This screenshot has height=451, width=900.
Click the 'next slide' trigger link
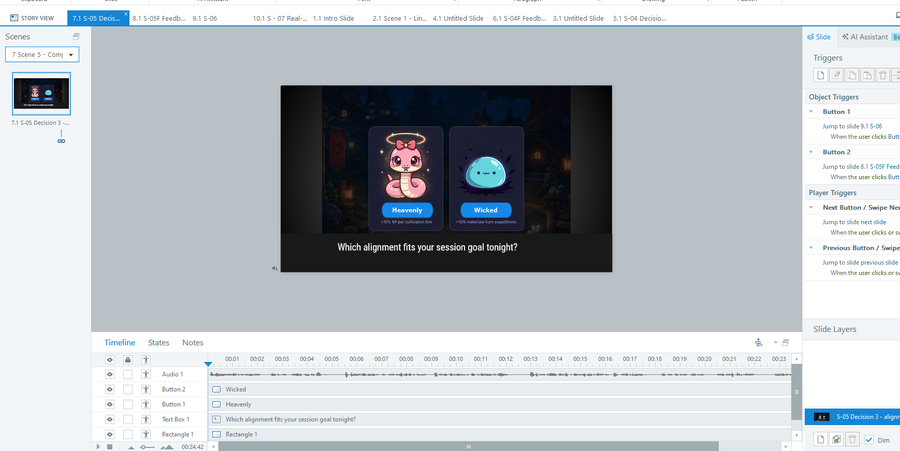tap(873, 222)
